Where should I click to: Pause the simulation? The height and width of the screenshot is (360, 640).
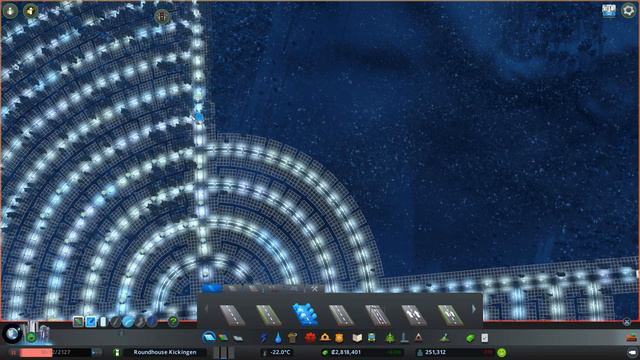pos(13,352)
